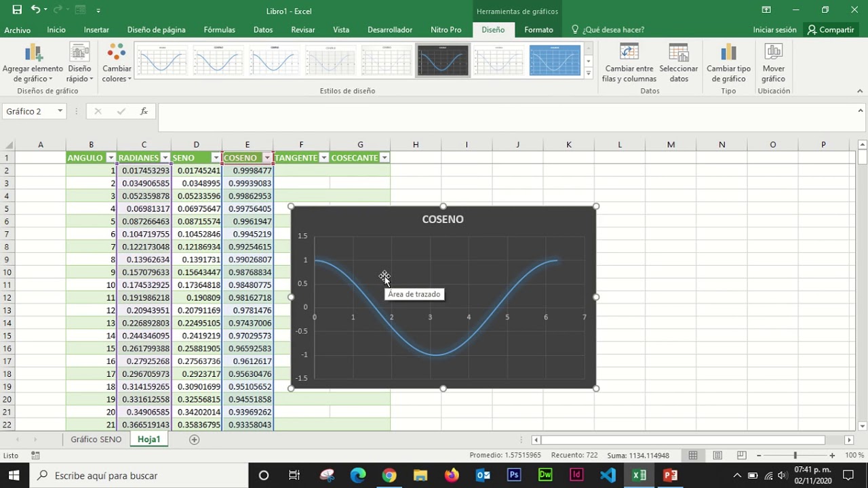Switch to Normal view icon
This screenshot has height=488, width=868.
693,455
